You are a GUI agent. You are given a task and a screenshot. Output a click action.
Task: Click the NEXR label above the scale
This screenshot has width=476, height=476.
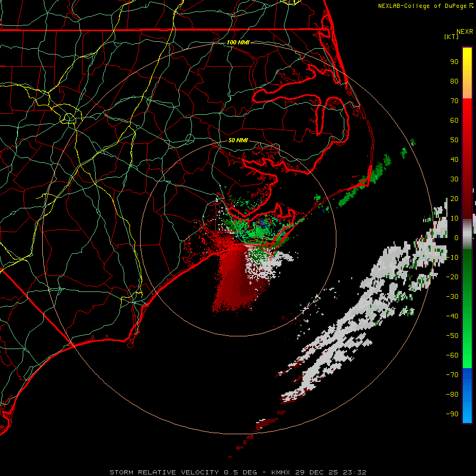(x=464, y=32)
